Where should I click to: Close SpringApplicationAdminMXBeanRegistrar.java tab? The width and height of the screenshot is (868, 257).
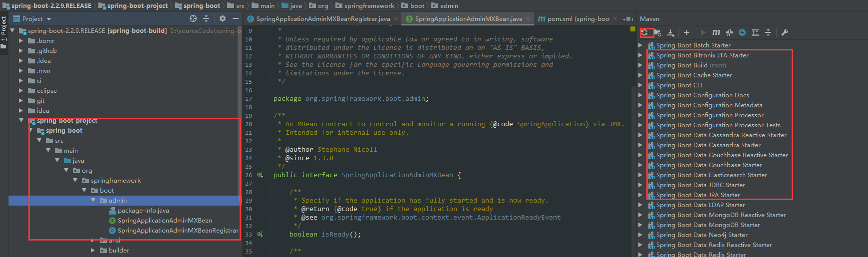coord(396,19)
